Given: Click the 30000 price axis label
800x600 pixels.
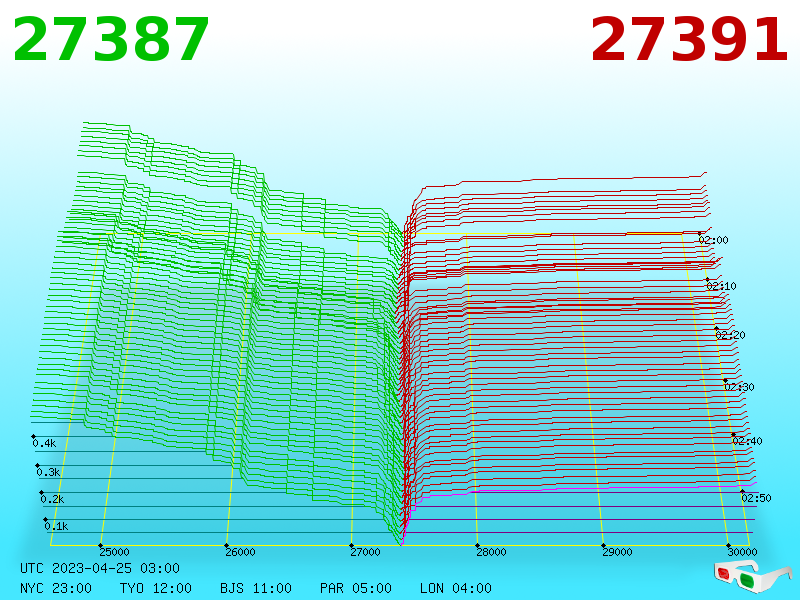Looking at the screenshot, I should point(742,552).
